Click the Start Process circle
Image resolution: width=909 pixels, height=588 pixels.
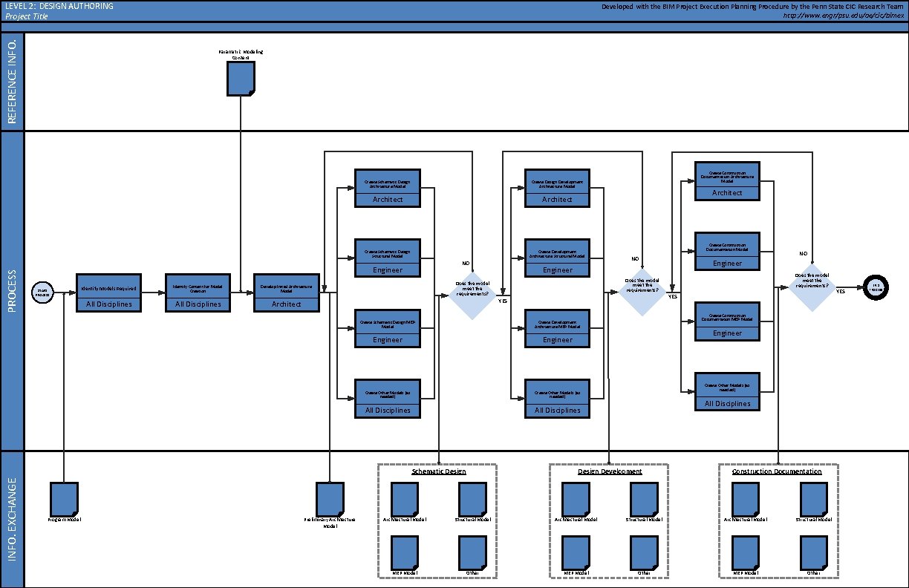(42, 292)
